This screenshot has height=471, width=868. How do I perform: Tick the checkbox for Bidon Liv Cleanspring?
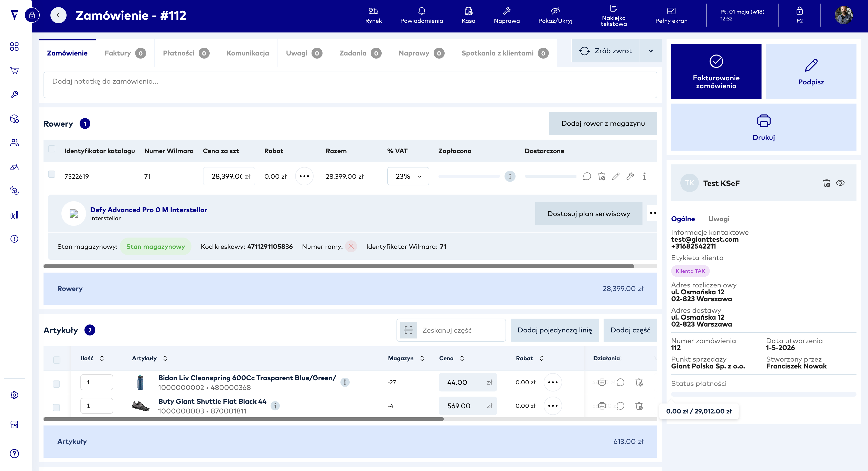[56, 384]
